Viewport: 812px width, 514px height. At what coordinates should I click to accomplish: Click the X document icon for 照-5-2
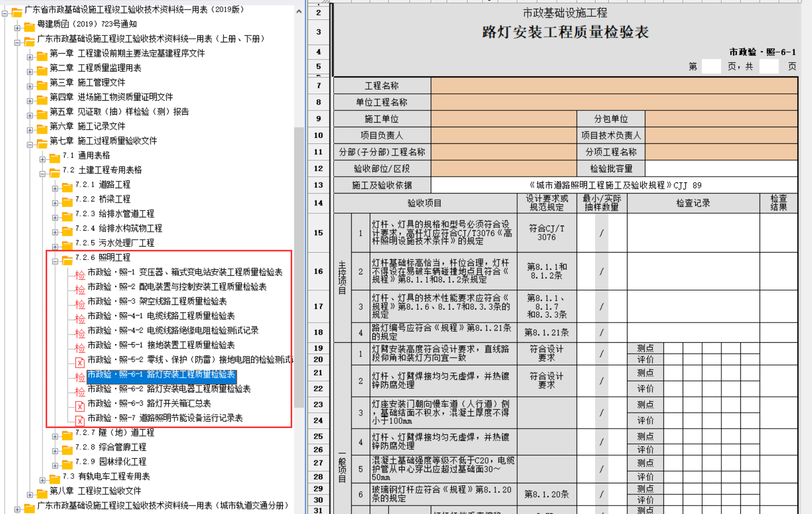click(x=80, y=362)
